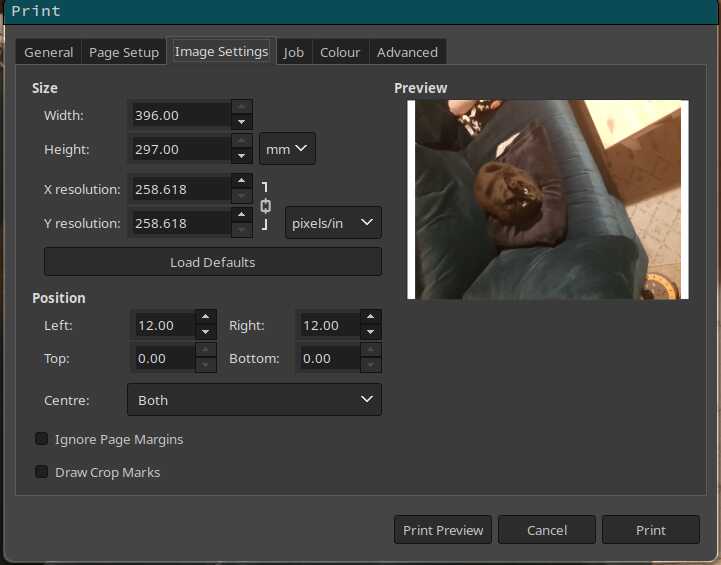Open the pixels/in resolution unit dropdown
Image resolution: width=721 pixels, height=565 pixels.
coord(333,223)
